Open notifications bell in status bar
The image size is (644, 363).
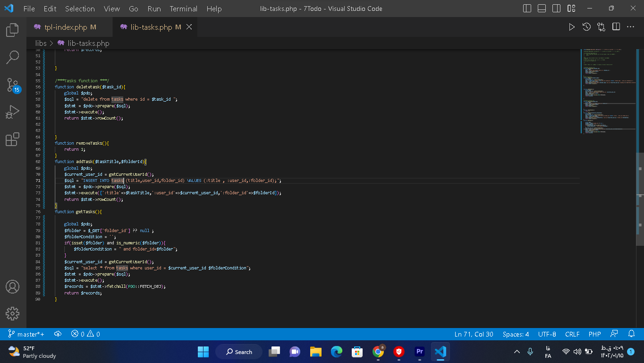pyautogui.click(x=631, y=334)
